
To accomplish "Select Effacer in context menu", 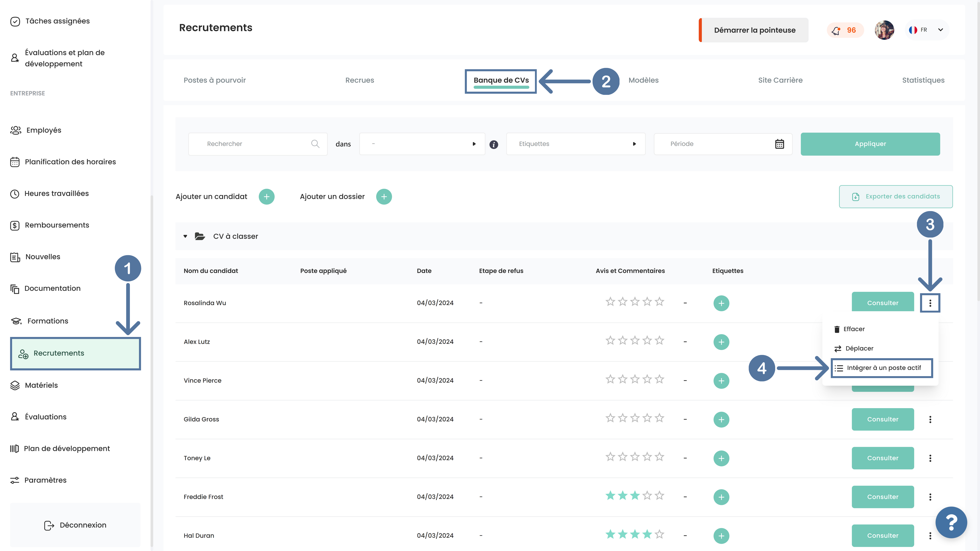I will 849,329.
